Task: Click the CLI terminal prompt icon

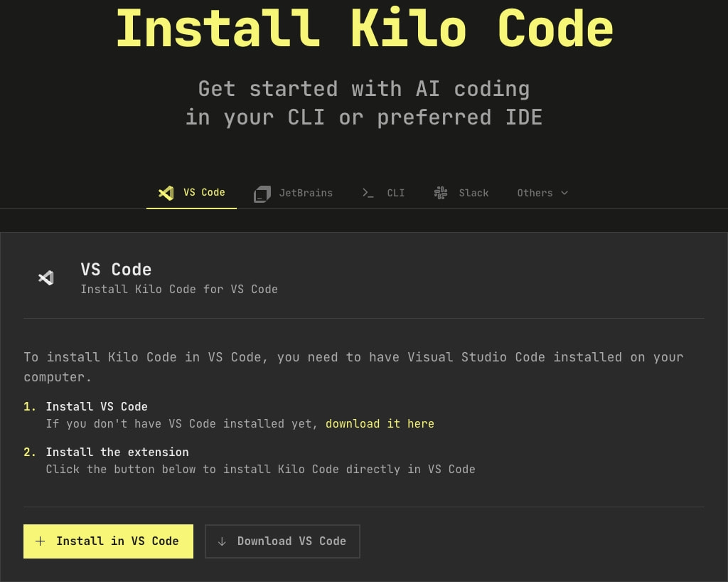Action: coord(368,193)
